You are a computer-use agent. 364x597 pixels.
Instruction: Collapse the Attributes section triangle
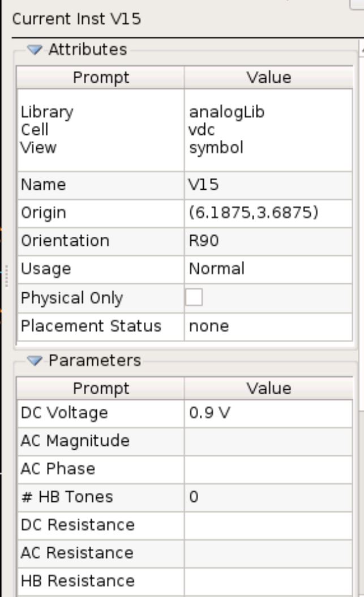pos(34,49)
